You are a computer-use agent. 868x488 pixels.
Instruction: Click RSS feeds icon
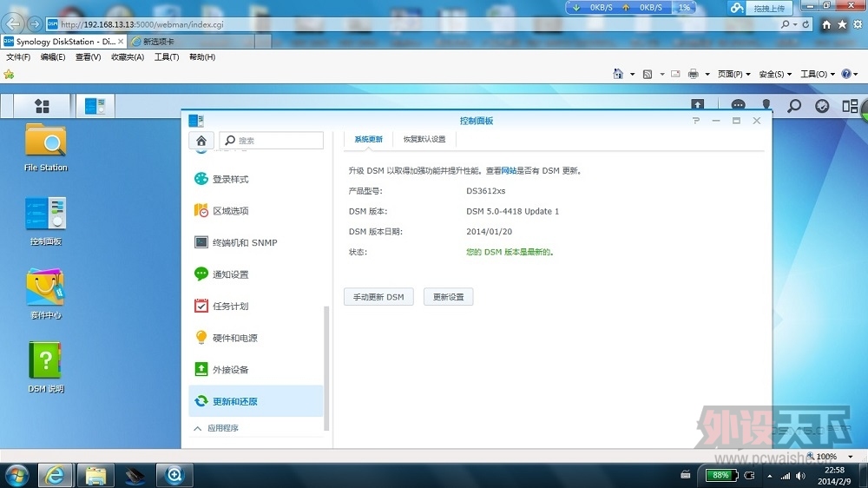(648, 74)
